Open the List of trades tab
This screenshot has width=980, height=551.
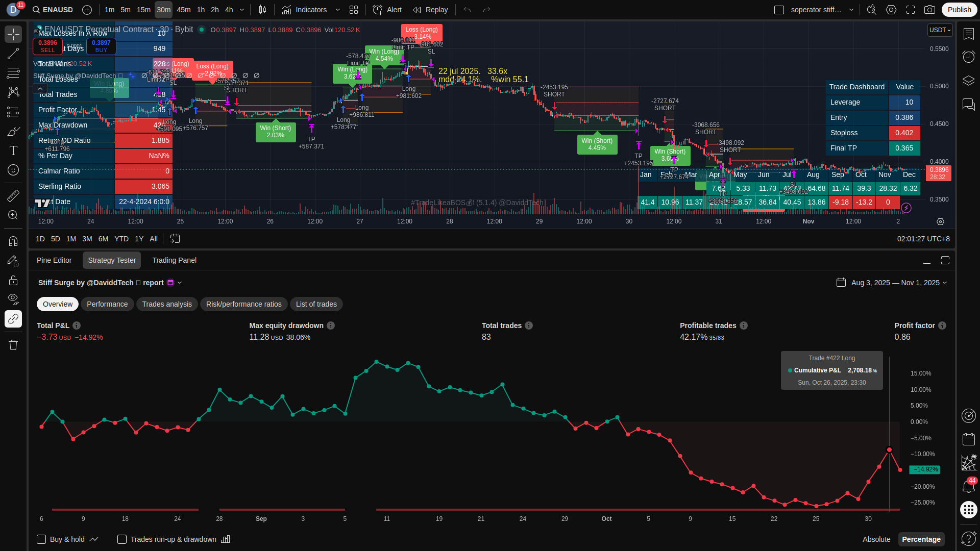[x=316, y=304]
